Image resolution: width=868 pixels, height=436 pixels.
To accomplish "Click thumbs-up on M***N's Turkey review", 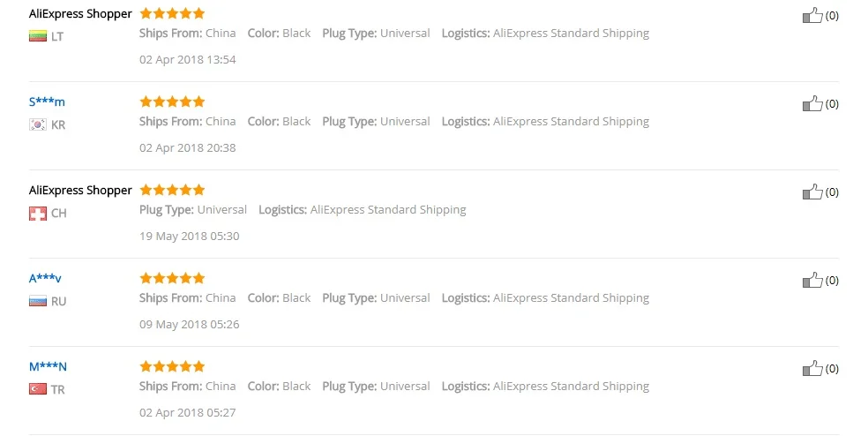I will [812, 369].
